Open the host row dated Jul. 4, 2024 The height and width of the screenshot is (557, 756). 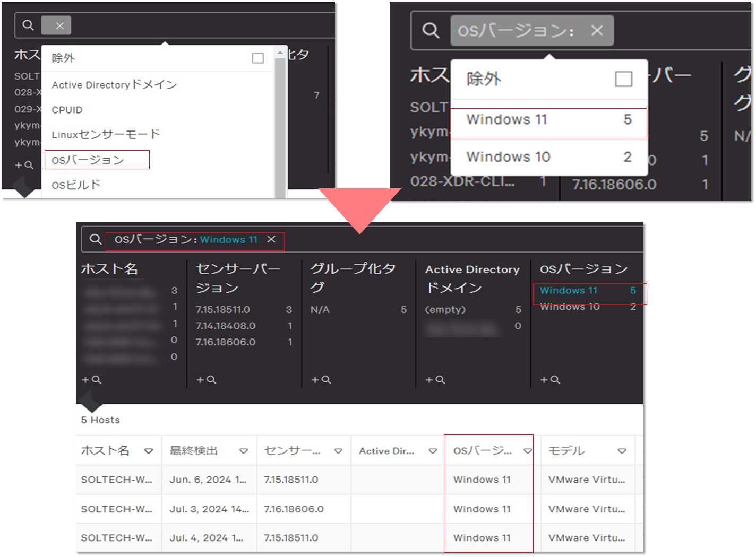(359, 538)
